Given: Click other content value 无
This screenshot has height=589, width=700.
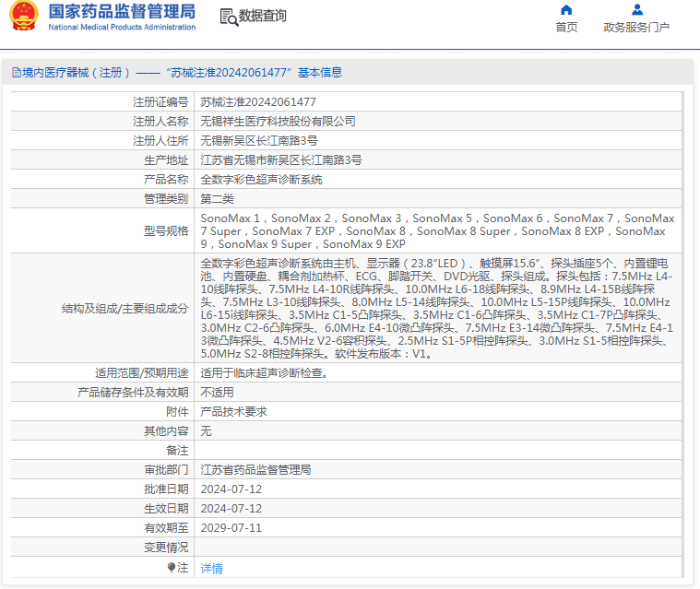Looking at the screenshot, I should pos(206,431).
